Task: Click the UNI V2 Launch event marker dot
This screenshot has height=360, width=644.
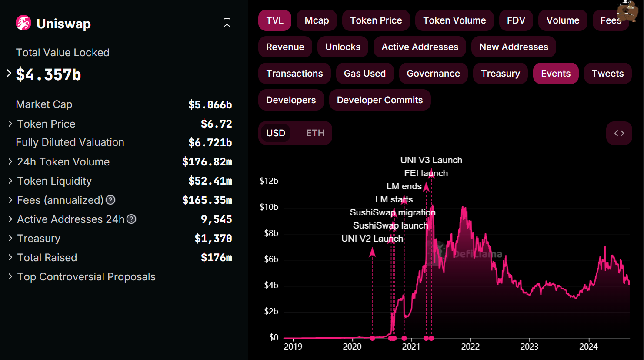Action: click(x=372, y=338)
